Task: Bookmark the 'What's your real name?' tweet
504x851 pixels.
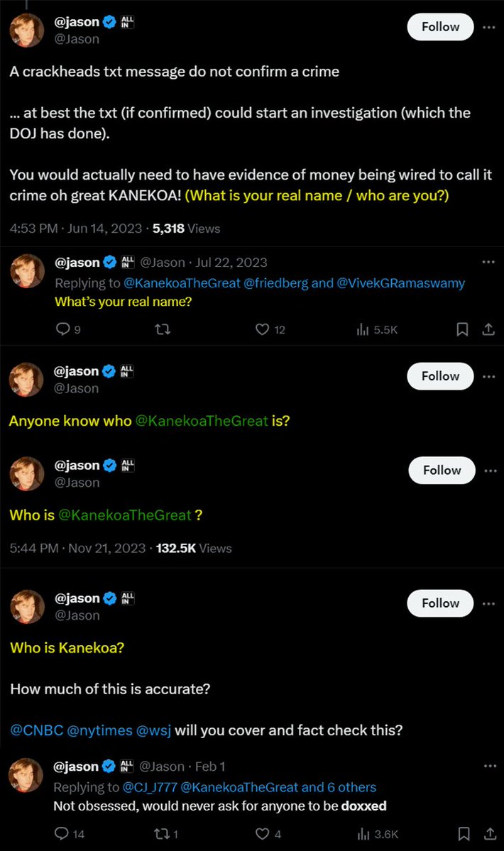Action: pyautogui.click(x=462, y=329)
